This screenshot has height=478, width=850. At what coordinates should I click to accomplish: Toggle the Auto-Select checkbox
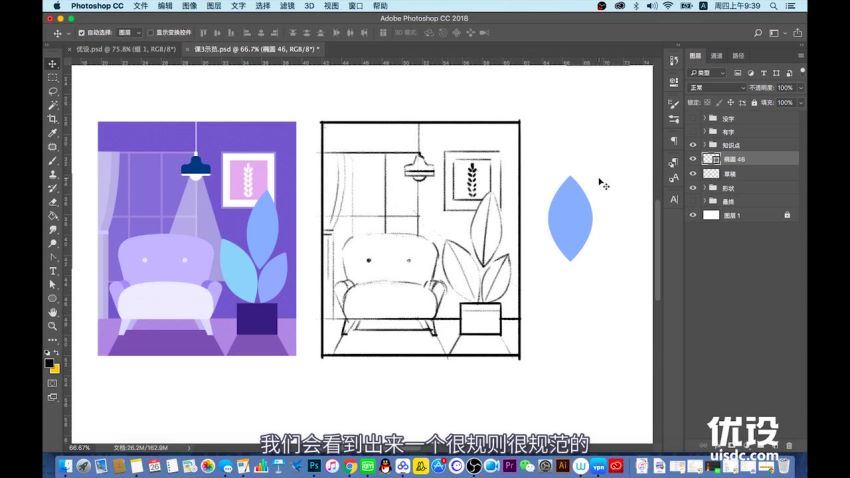point(82,33)
